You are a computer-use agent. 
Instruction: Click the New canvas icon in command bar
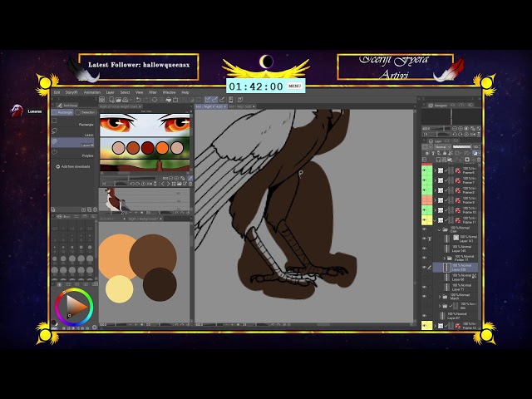tap(111, 100)
